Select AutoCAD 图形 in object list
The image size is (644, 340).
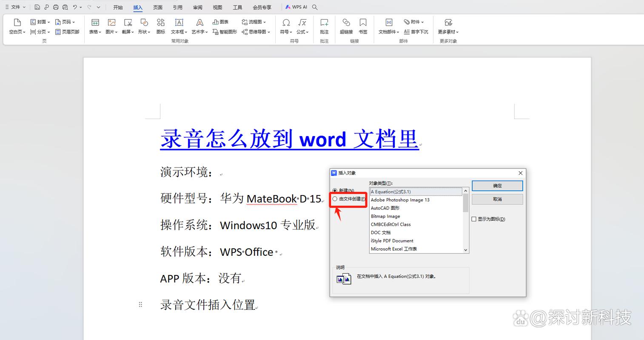[416, 208]
